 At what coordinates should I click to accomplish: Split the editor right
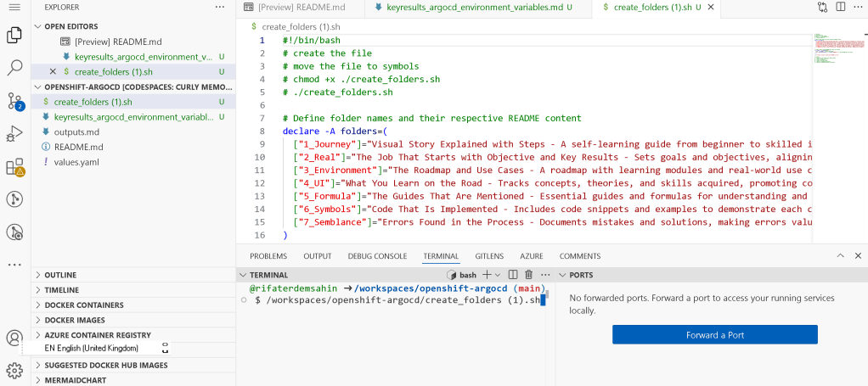840,7
